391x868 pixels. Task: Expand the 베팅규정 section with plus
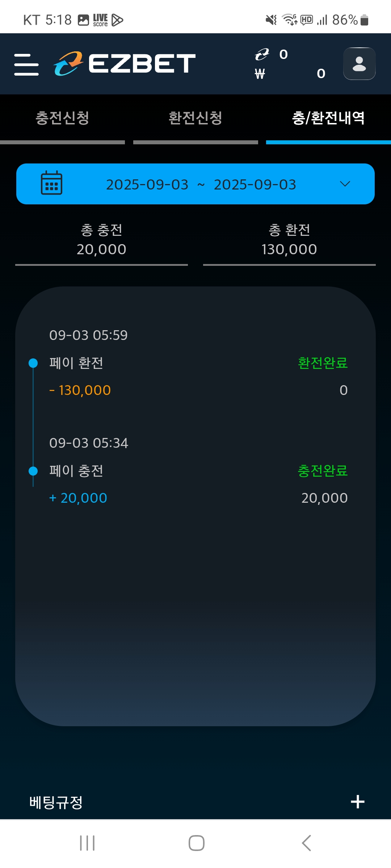pyautogui.click(x=357, y=802)
